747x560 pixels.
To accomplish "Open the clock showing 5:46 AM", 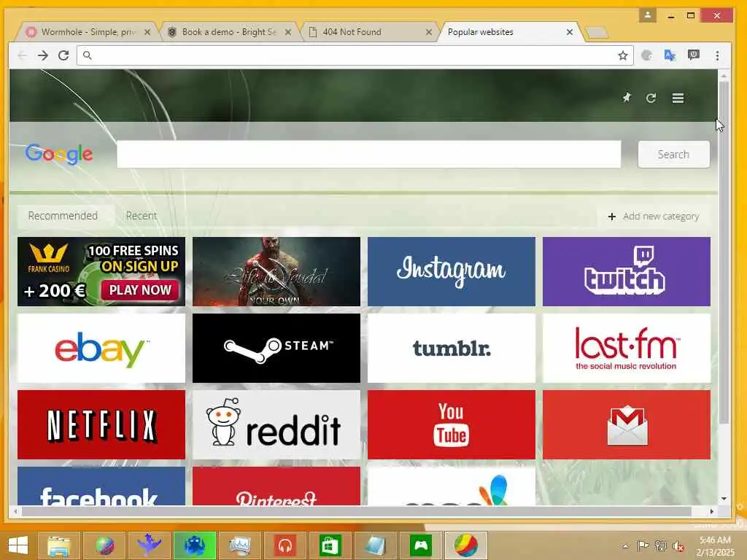I will click(x=715, y=545).
